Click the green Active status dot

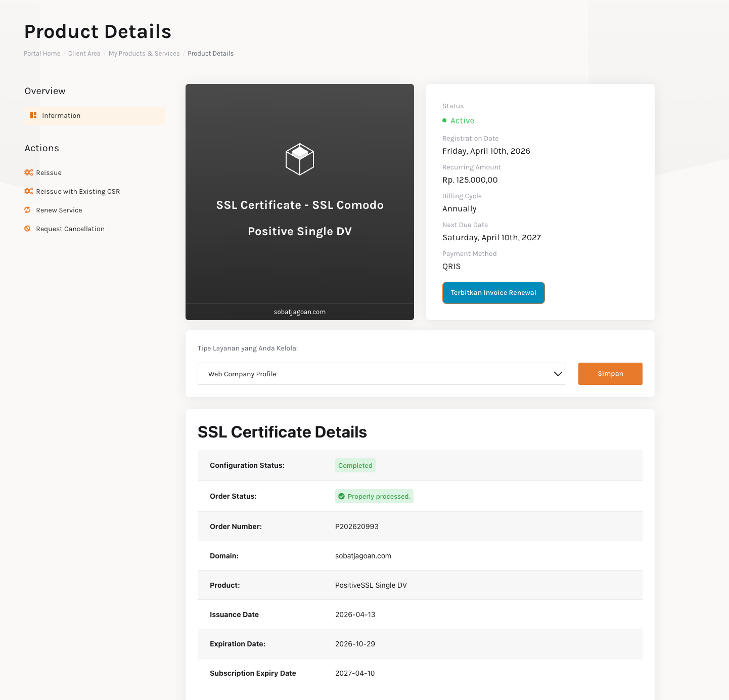click(444, 120)
